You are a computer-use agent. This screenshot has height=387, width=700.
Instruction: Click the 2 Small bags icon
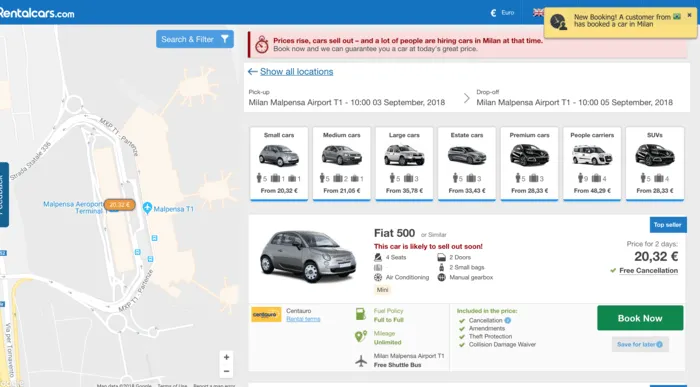442,267
